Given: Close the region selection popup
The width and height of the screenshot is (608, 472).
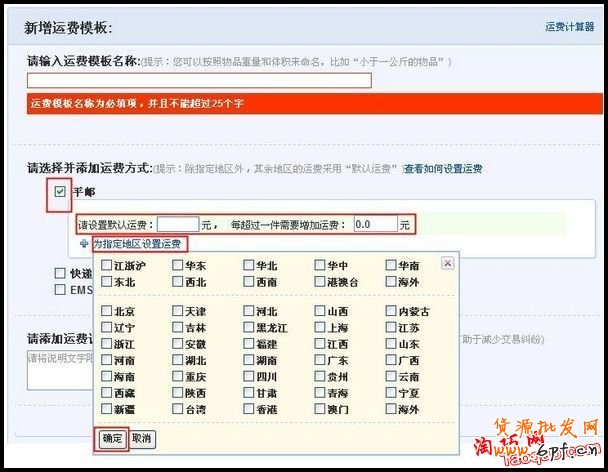Looking at the screenshot, I should [447, 263].
